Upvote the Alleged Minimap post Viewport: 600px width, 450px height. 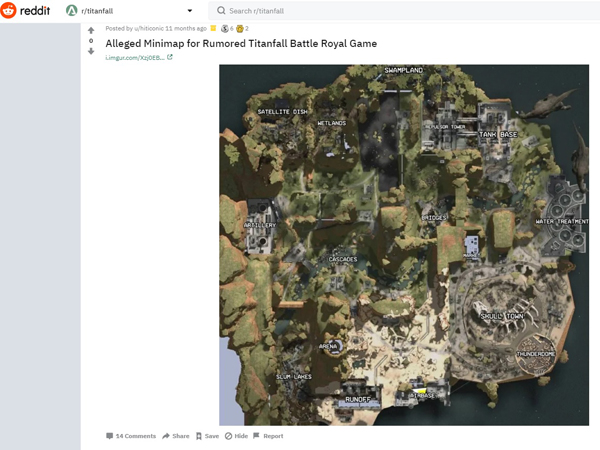[x=91, y=30]
